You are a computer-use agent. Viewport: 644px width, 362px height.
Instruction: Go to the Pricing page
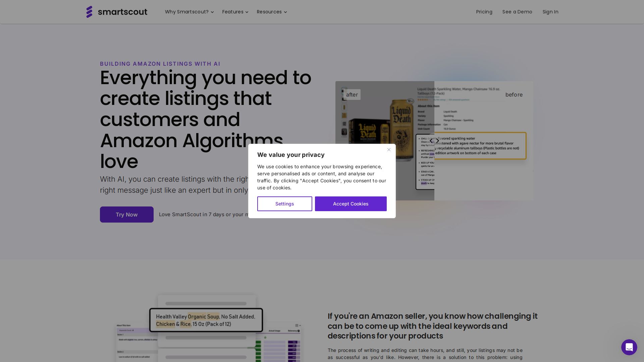pos(484,12)
